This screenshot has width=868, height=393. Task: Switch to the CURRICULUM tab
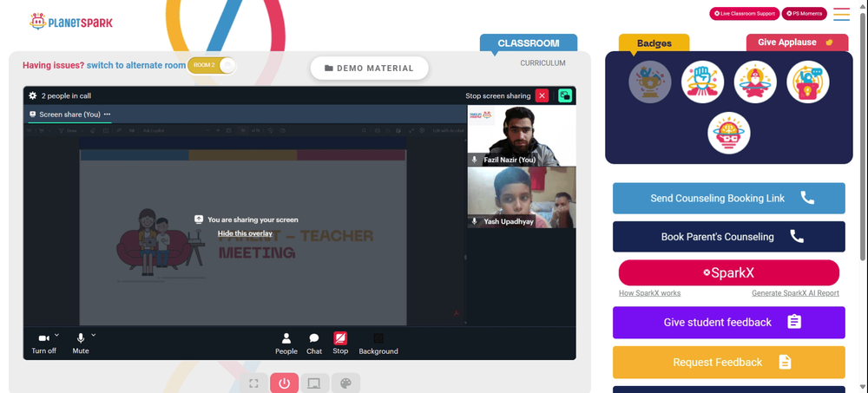pyautogui.click(x=542, y=63)
